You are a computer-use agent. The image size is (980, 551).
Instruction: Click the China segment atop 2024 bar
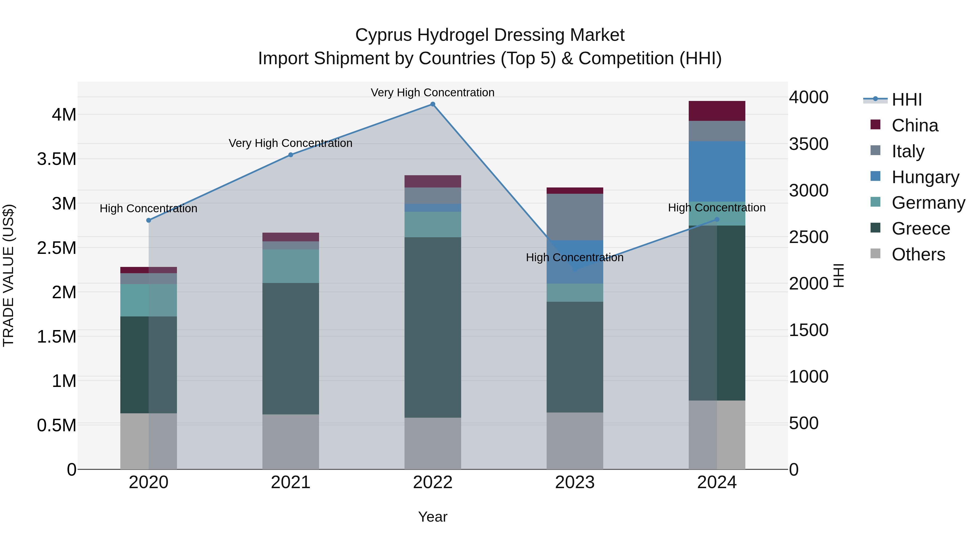[717, 111]
